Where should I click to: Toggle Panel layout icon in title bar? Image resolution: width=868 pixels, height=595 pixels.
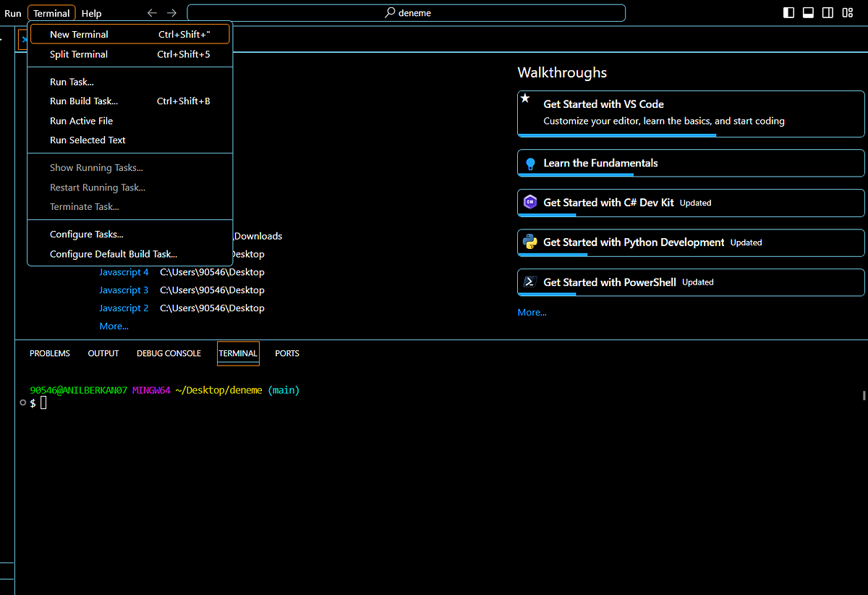tap(809, 13)
